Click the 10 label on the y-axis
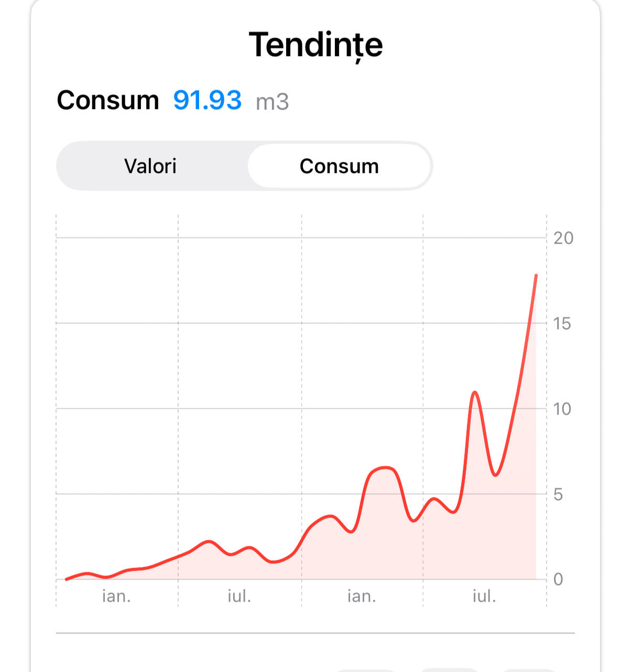Image resolution: width=631 pixels, height=672 pixels. 562,409
